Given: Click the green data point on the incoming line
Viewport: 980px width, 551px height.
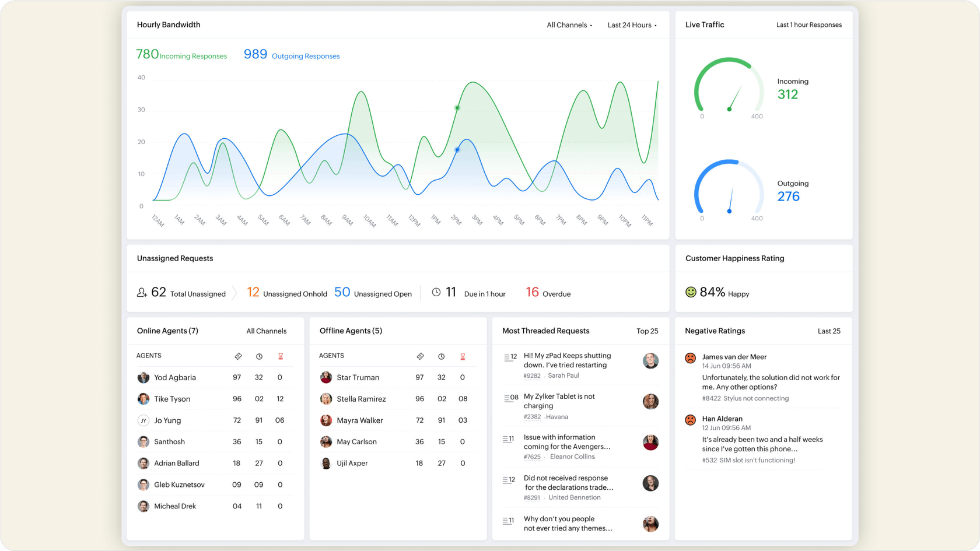Looking at the screenshot, I should pyautogui.click(x=457, y=108).
